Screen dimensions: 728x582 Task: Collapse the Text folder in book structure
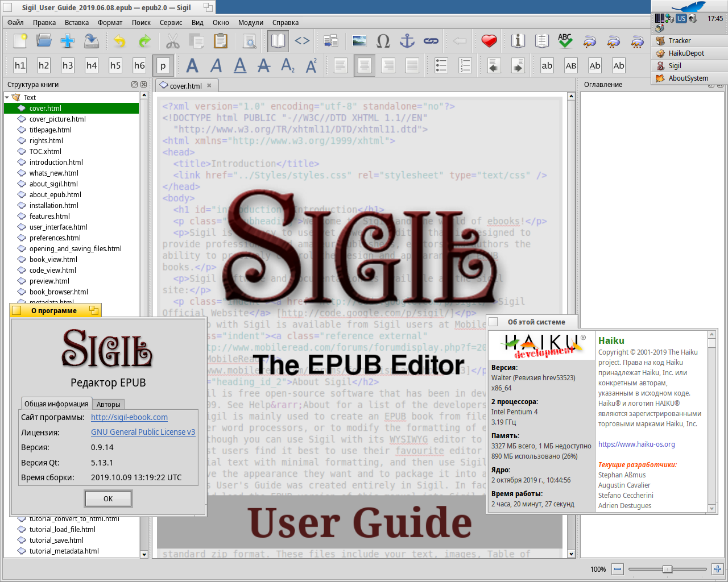7,97
